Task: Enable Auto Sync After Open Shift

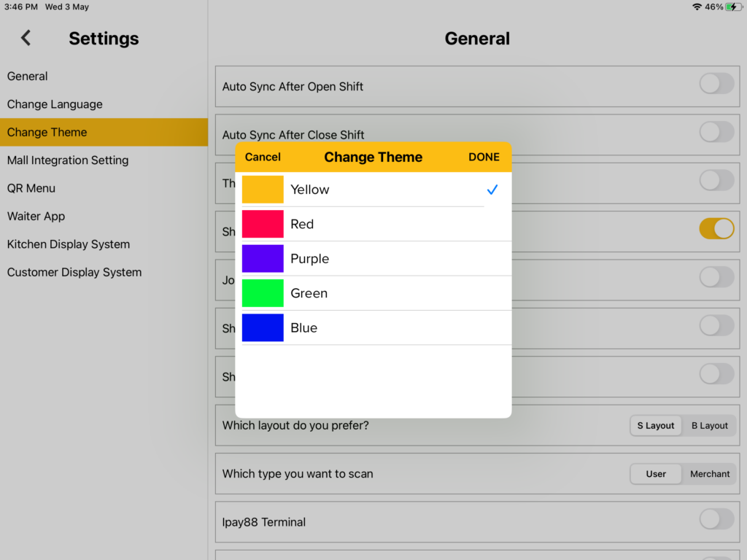Action: click(x=716, y=83)
